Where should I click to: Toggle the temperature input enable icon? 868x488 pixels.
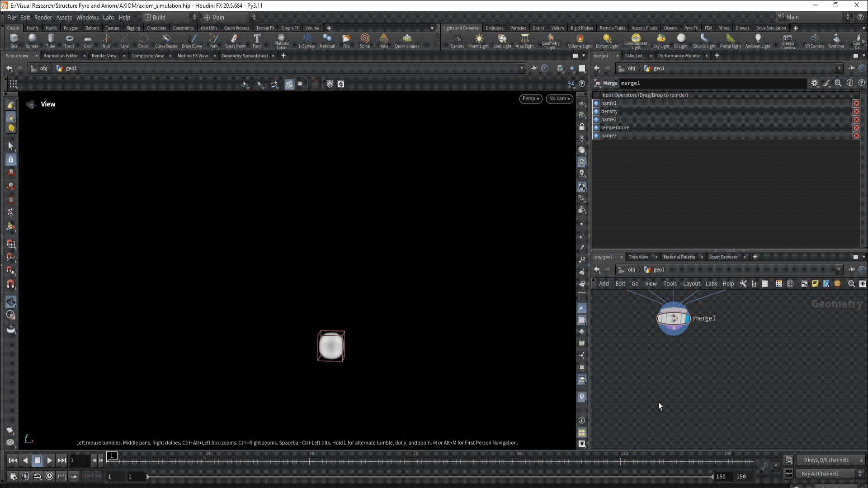(x=596, y=128)
